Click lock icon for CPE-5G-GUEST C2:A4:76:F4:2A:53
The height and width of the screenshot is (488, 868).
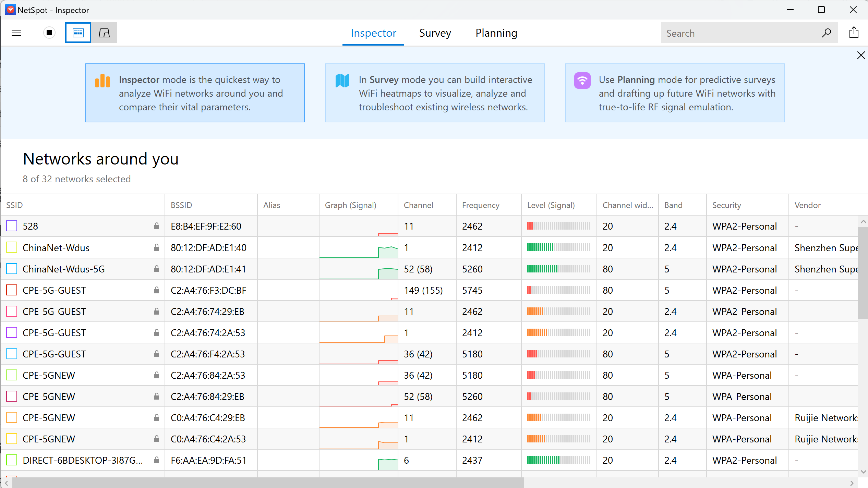click(157, 353)
